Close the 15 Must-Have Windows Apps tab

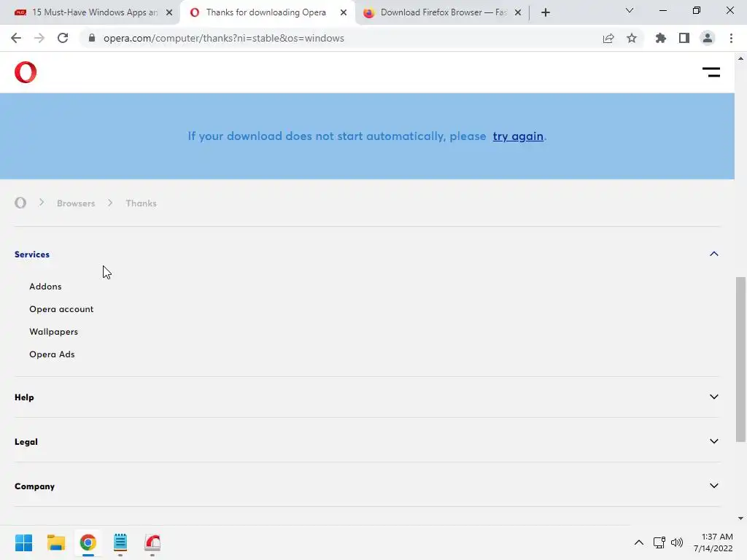[x=169, y=12]
